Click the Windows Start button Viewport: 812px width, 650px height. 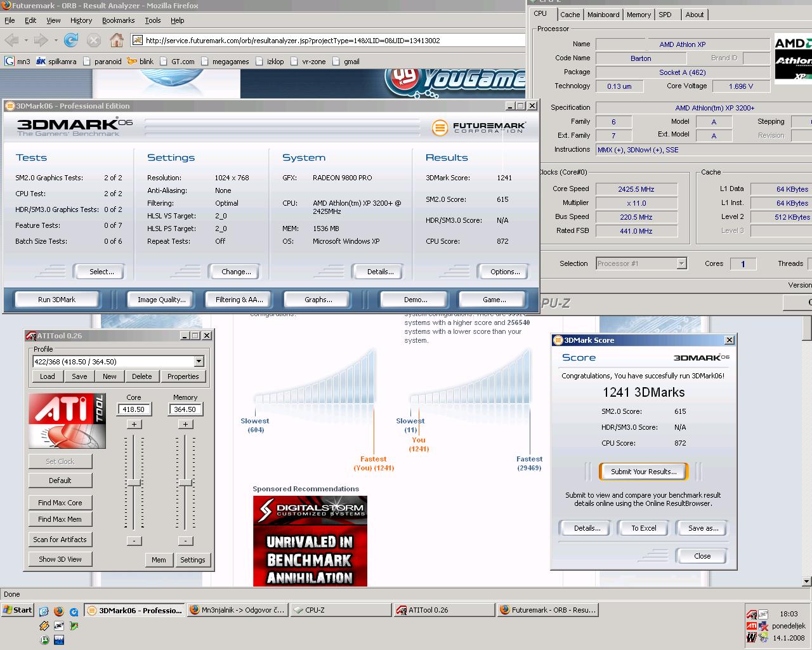(17, 610)
